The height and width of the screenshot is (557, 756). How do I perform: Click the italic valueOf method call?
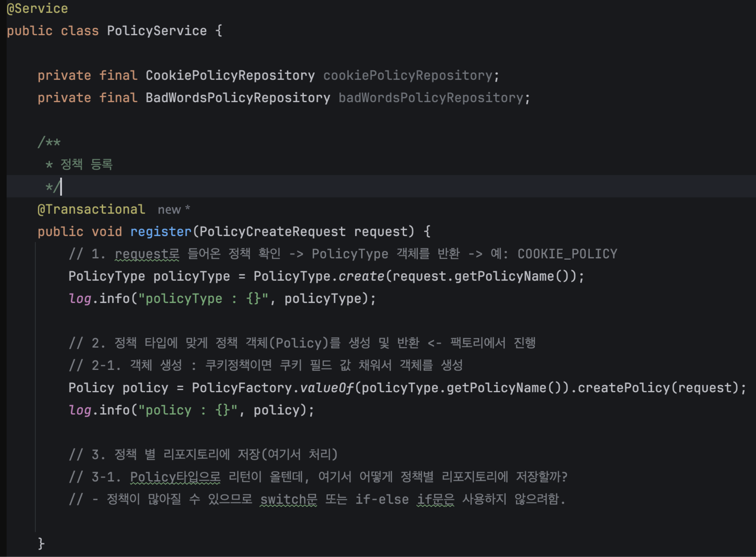327,388
